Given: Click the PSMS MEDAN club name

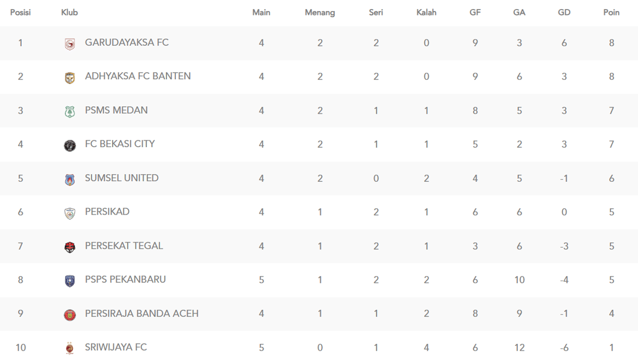Looking at the screenshot, I should point(116,110).
